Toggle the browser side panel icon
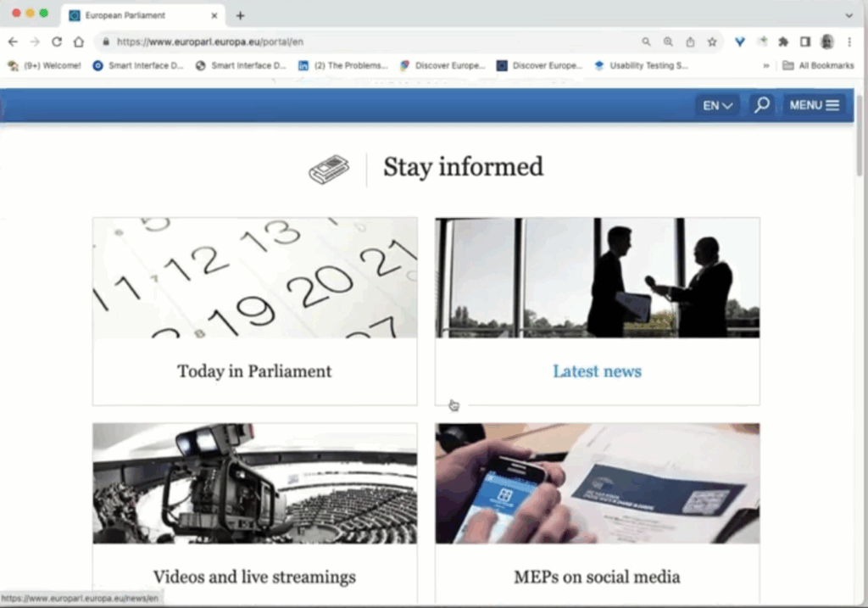Image resolution: width=868 pixels, height=608 pixels. coord(805,42)
